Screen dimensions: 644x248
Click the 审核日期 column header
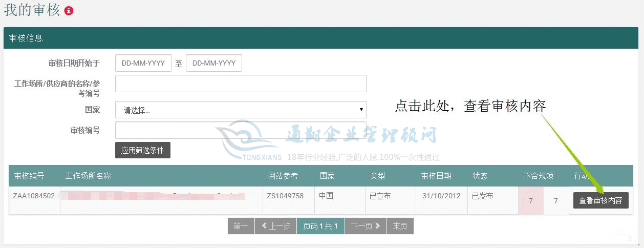[x=436, y=176]
